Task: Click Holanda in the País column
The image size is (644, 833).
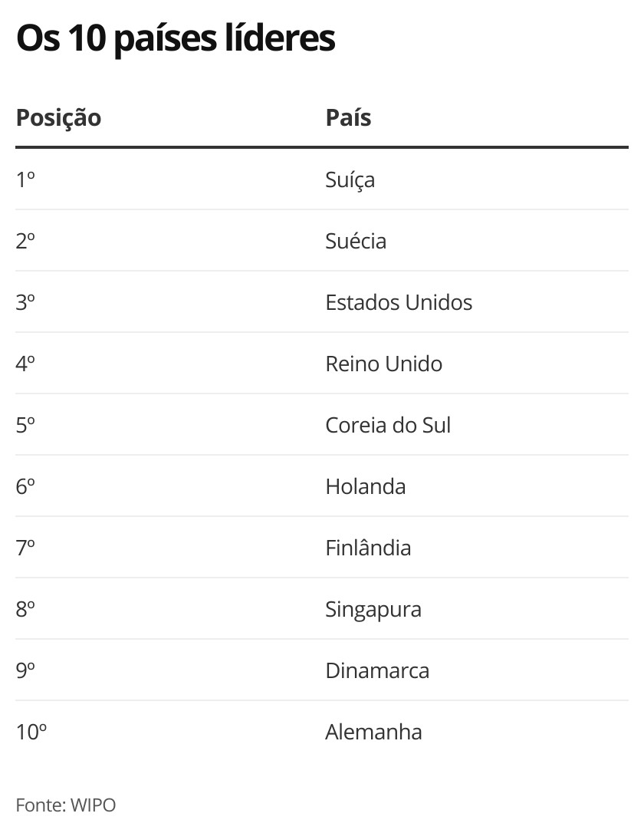Action: 365,486
